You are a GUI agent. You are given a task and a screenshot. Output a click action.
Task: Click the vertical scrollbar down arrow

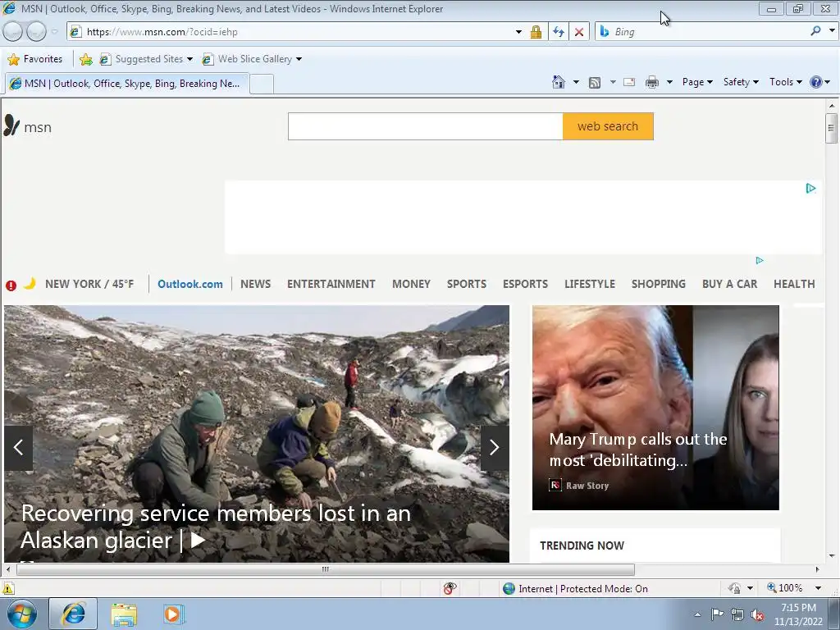click(832, 555)
